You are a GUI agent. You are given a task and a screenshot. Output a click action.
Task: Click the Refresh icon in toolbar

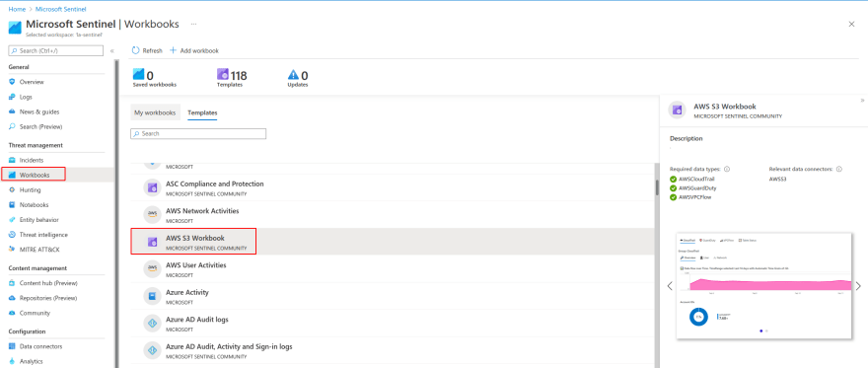136,50
